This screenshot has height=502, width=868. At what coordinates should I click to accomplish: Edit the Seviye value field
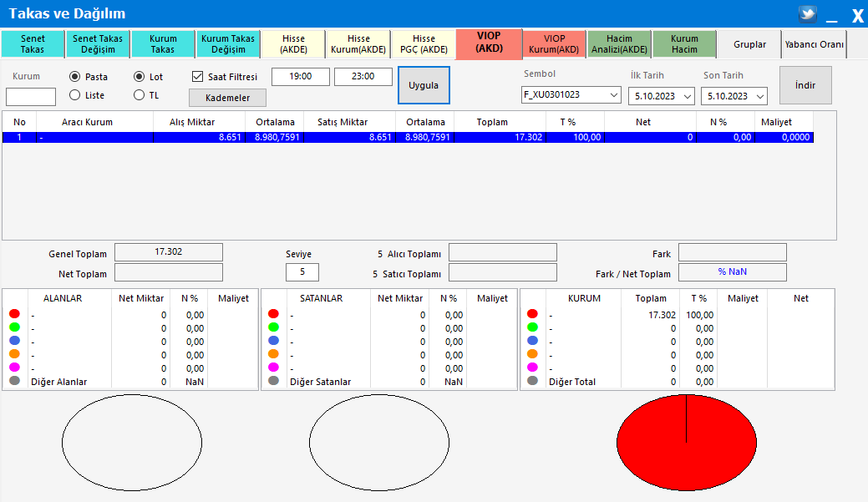coord(302,272)
